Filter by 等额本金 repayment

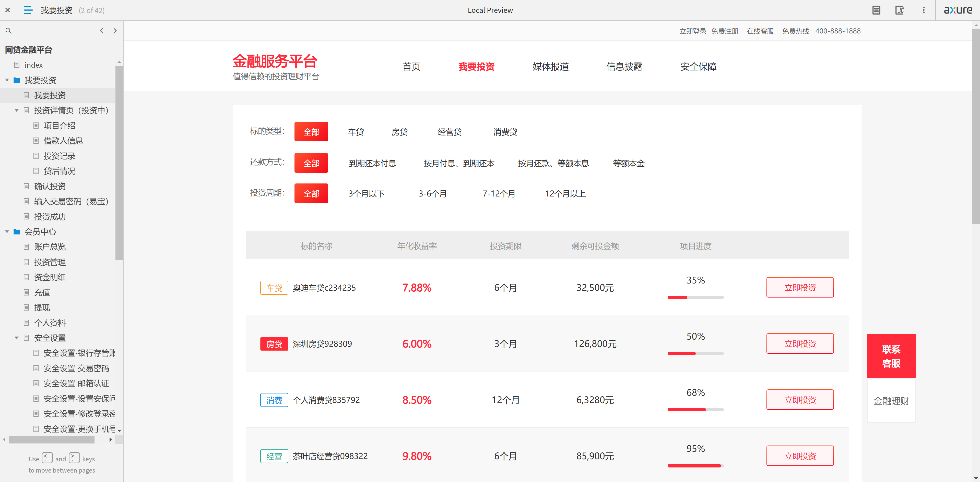coord(629,164)
